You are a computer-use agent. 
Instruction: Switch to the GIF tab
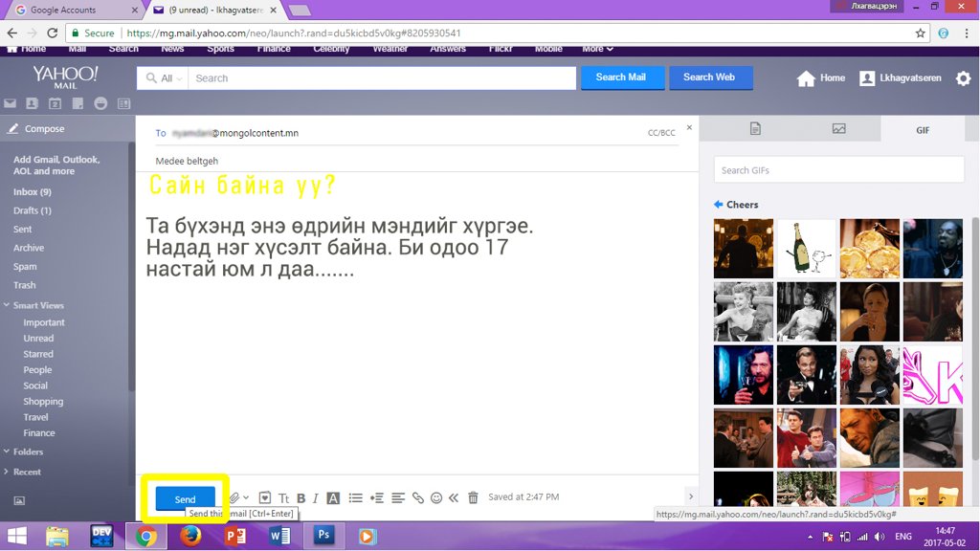pyautogui.click(x=923, y=129)
